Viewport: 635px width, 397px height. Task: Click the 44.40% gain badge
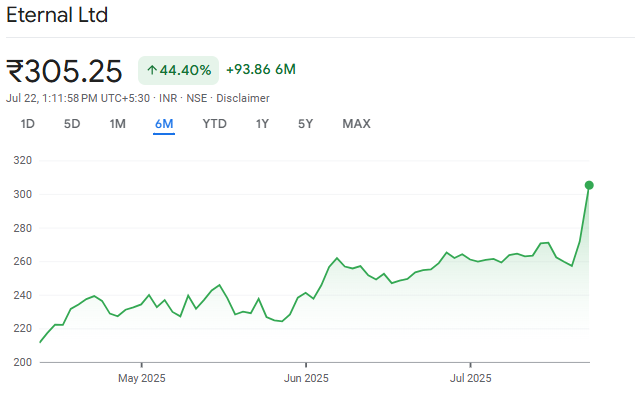pyautogui.click(x=179, y=70)
